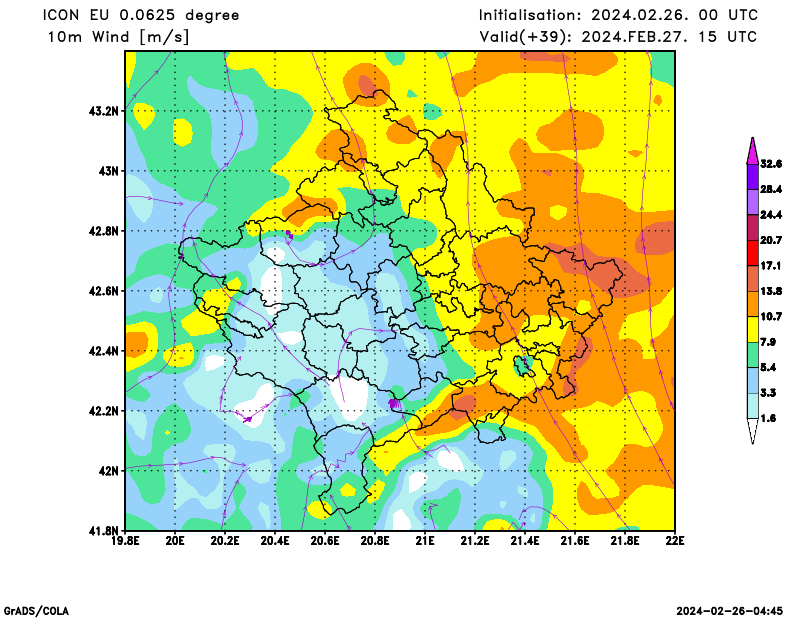The height and width of the screenshot is (618, 800).
Task: Click the 3.3 legend value label
Action: tap(768, 393)
